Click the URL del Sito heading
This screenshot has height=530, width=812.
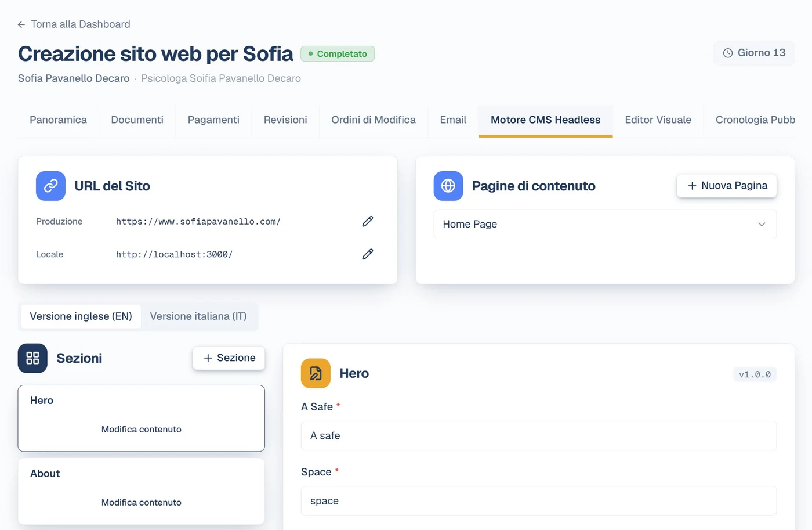(x=113, y=186)
